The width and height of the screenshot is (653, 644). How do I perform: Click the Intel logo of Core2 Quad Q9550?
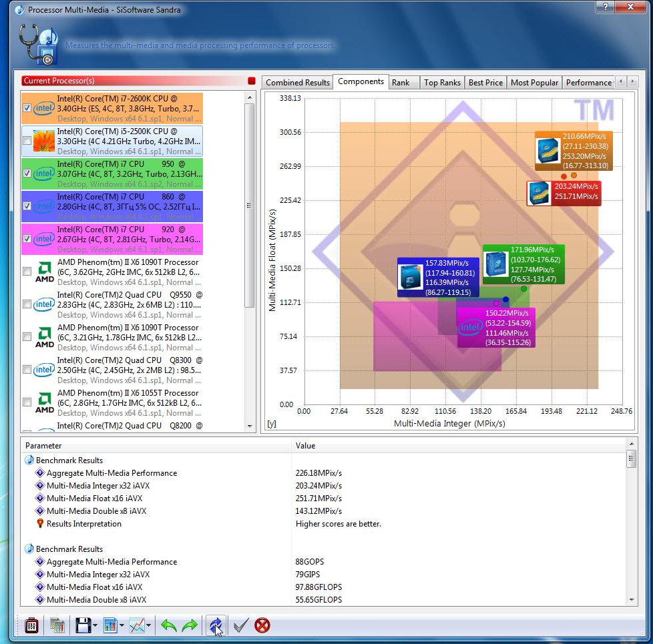pyautogui.click(x=43, y=304)
